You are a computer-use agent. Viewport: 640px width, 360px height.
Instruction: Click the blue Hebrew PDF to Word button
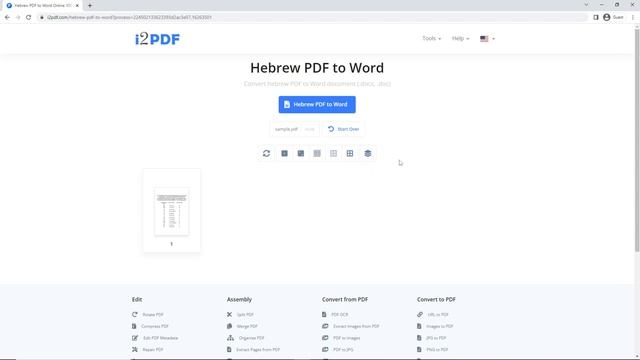pos(317,104)
